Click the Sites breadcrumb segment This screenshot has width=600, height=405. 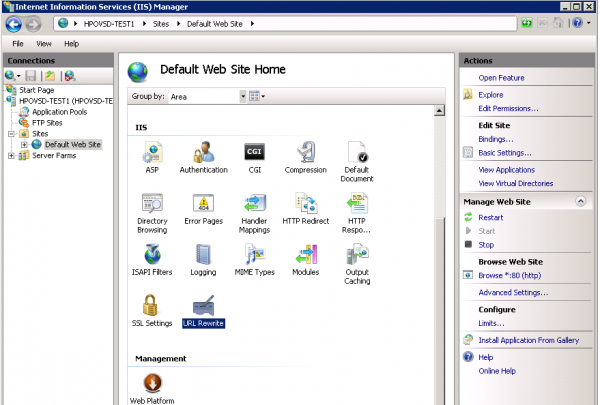click(x=161, y=24)
